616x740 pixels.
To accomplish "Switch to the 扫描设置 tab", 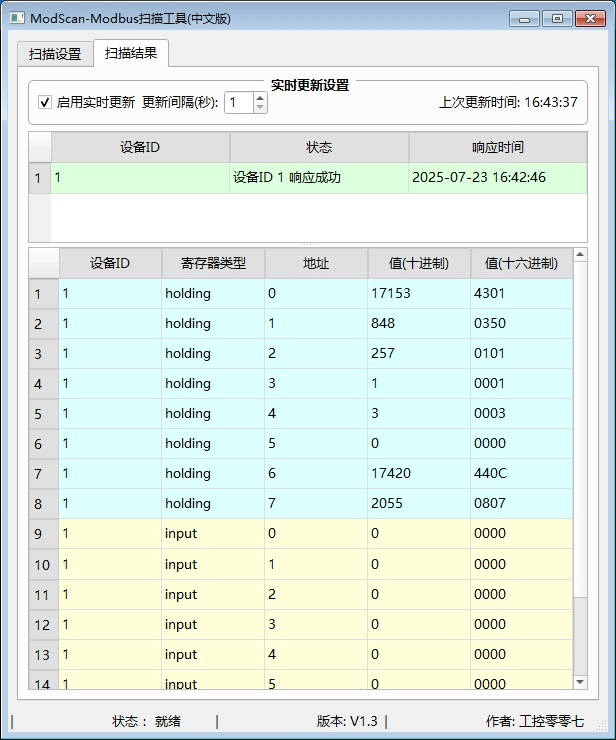I will tap(55, 54).
